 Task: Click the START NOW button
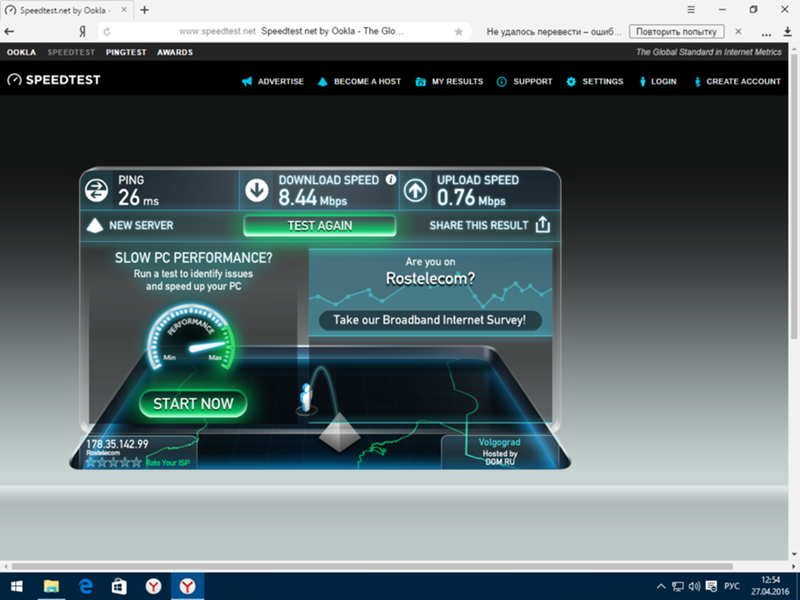(x=193, y=404)
